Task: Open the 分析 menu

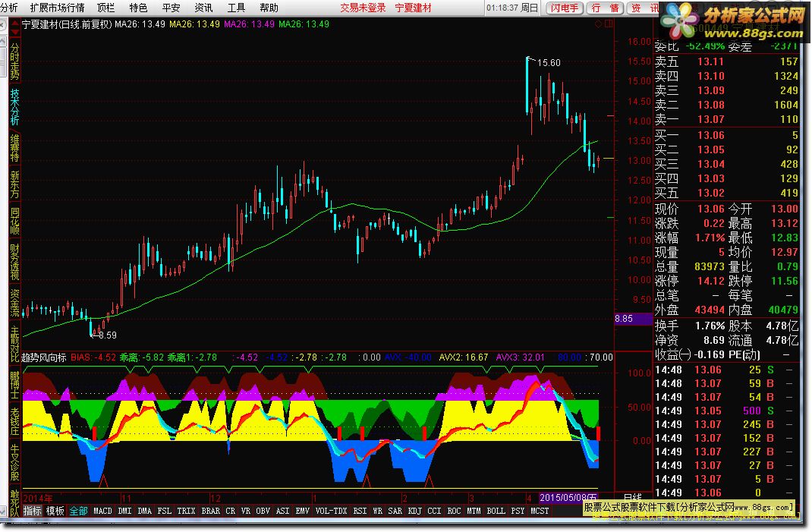Action: [8, 8]
